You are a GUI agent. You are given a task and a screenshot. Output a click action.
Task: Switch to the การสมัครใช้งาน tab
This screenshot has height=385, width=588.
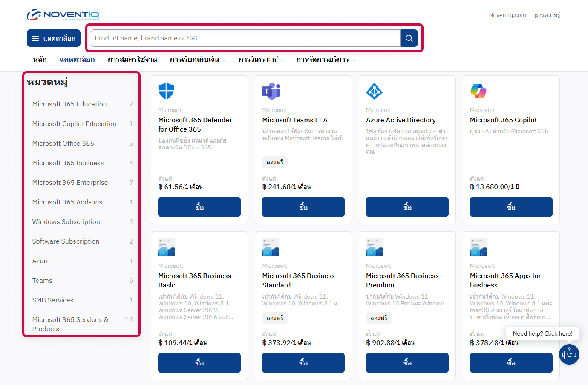click(x=133, y=59)
